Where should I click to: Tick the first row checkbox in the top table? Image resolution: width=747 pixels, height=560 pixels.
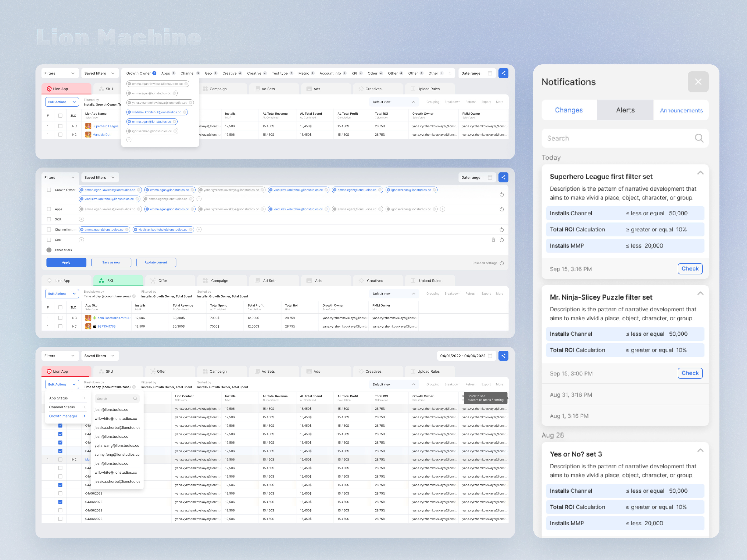coord(60,126)
